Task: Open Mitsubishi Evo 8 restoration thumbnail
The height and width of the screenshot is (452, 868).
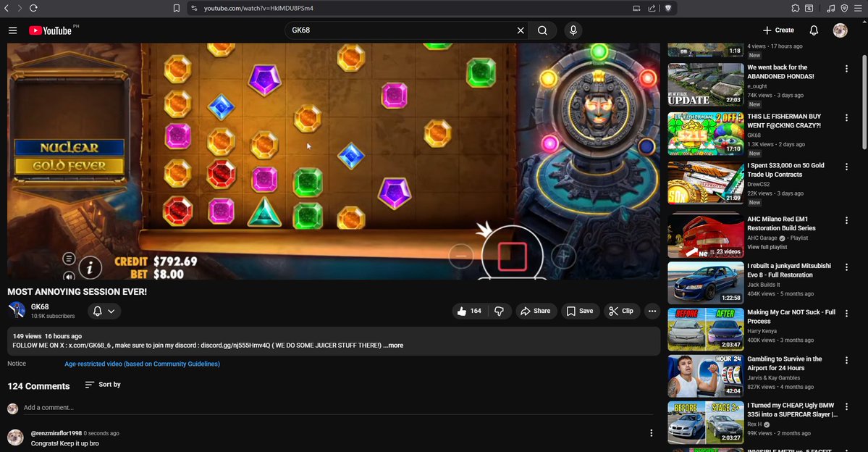Action: pyautogui.click(x=706, y=282)
